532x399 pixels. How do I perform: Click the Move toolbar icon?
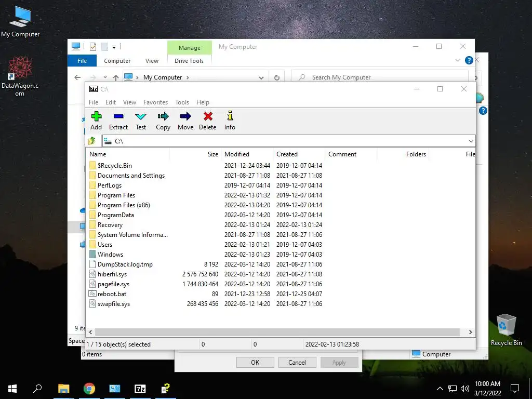[185, 116]
